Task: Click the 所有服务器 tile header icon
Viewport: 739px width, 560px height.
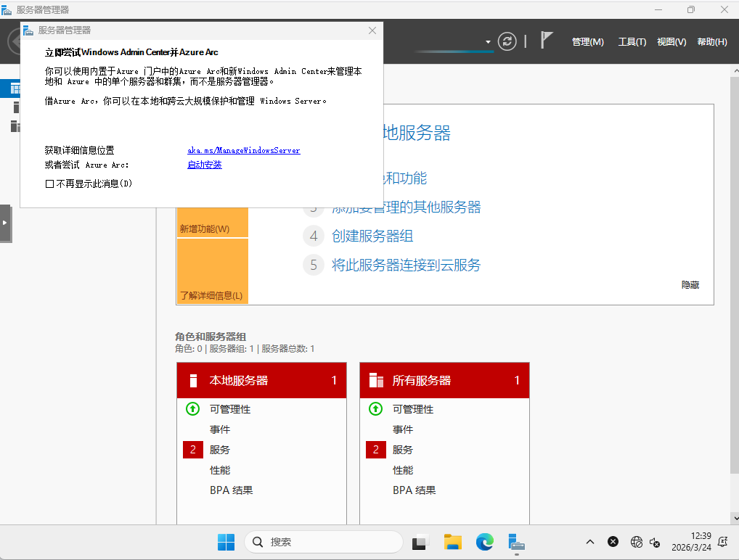Action: (376, 380)
